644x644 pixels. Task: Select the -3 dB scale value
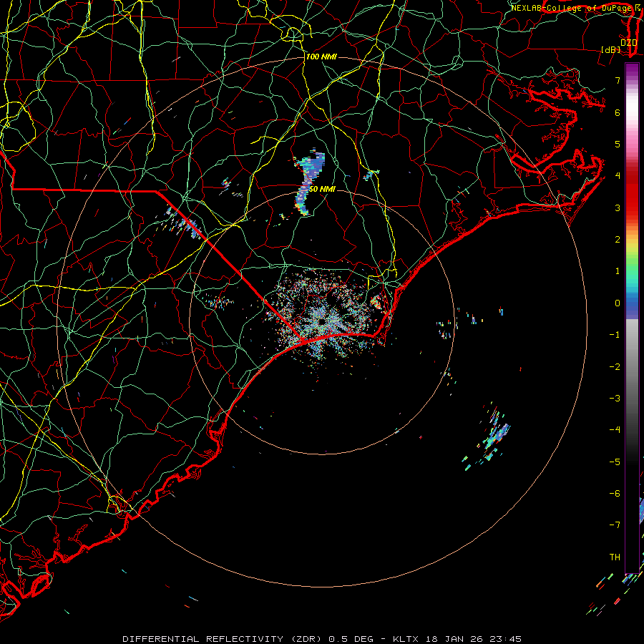click(x=615, y=399)
